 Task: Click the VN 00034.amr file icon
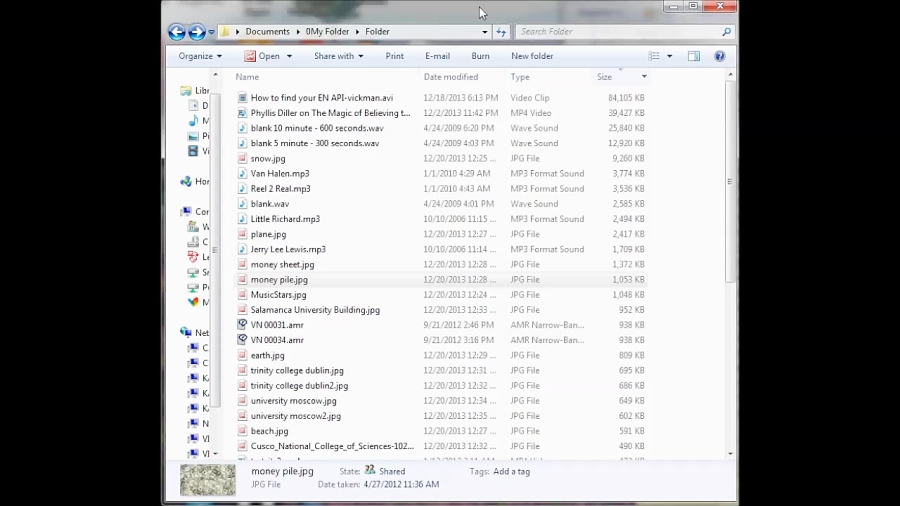pyautogui.click(x=242, y=340)
